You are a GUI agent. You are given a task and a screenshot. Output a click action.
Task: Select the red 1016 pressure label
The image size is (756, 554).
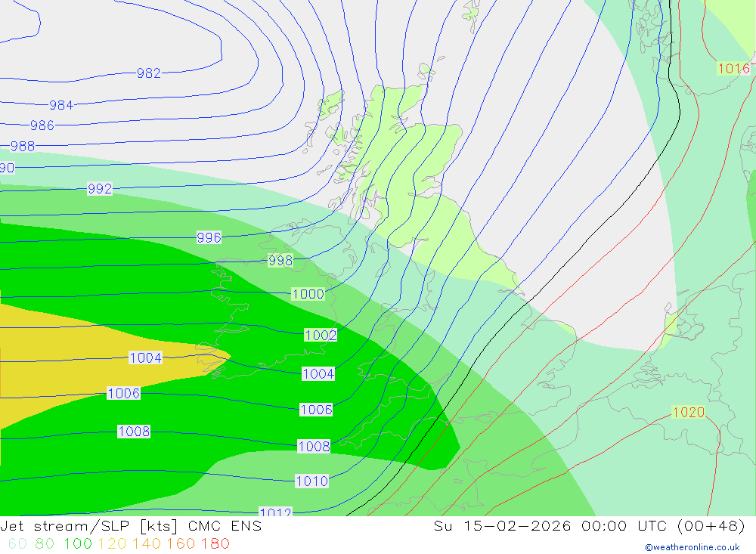pos(734,69)
